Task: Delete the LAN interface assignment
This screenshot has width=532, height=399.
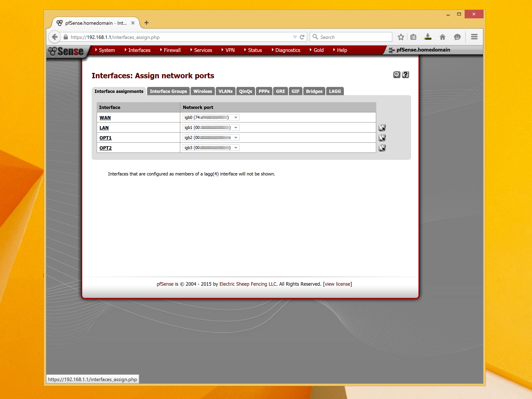Action: (382, 128)
